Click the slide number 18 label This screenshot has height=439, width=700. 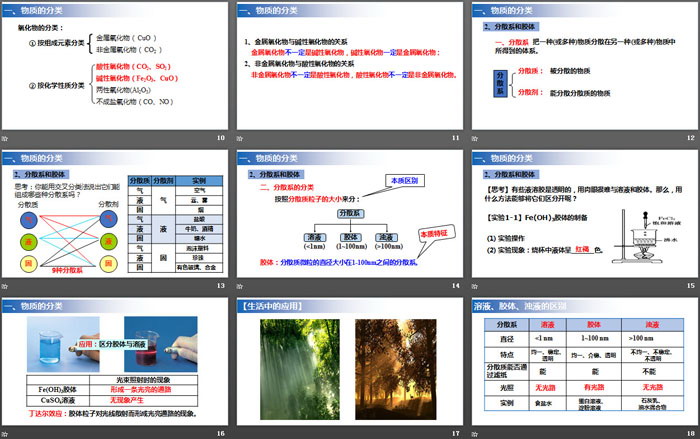(x=688, y=432)
